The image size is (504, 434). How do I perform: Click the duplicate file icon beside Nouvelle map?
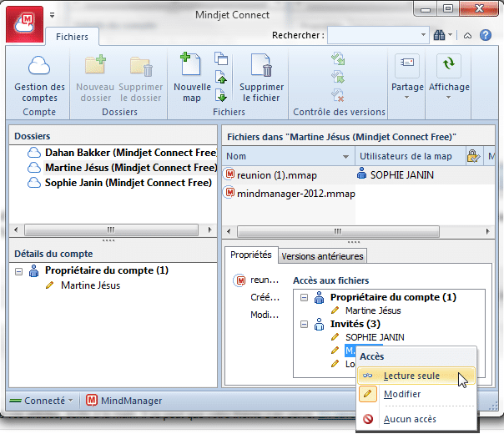(221, 58)
